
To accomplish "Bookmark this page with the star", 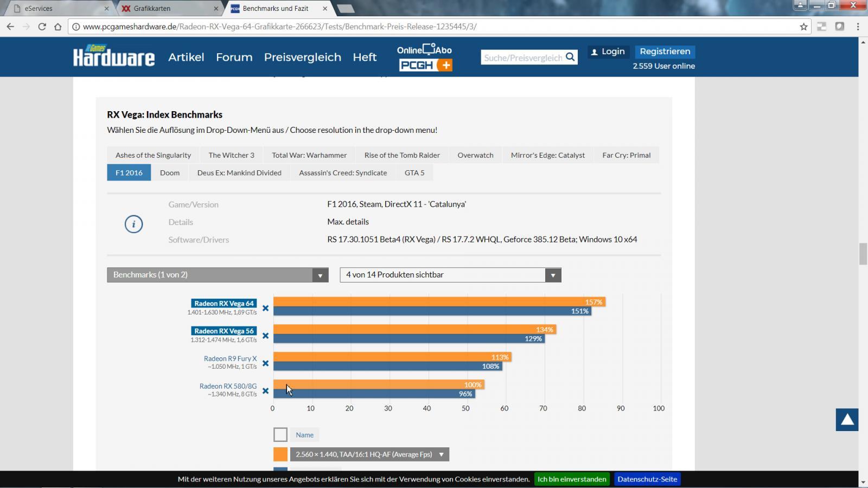I will (x=804, y=27).
